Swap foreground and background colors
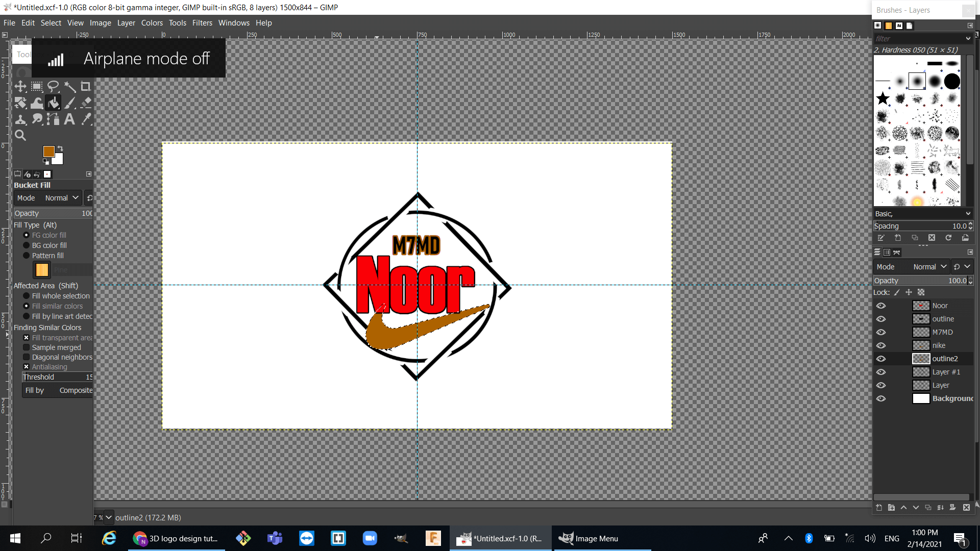This screenshot has width=980, height=551. coord(60,148)
